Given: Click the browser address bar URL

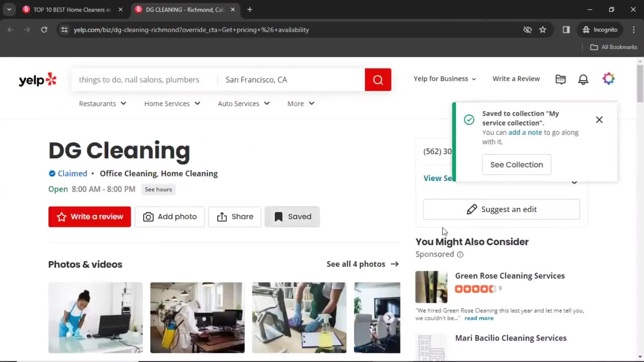Looking at the screenshot, I should [191, 30].
